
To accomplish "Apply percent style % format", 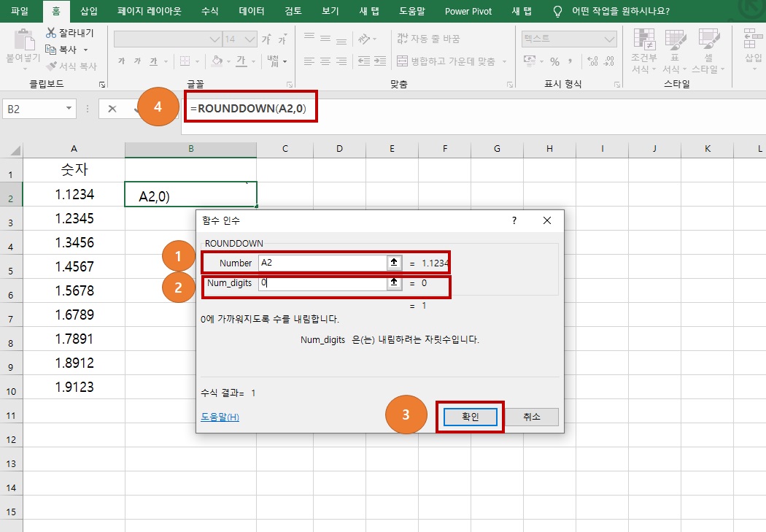I will click(x=554, y=61).
